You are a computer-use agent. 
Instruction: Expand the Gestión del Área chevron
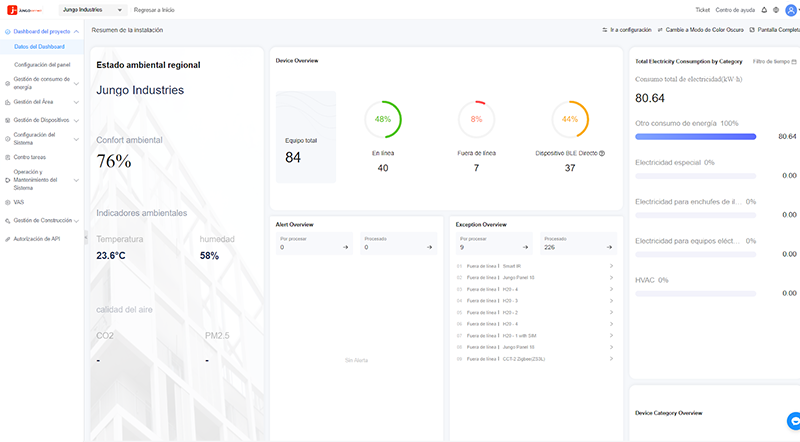coord(76,102)
